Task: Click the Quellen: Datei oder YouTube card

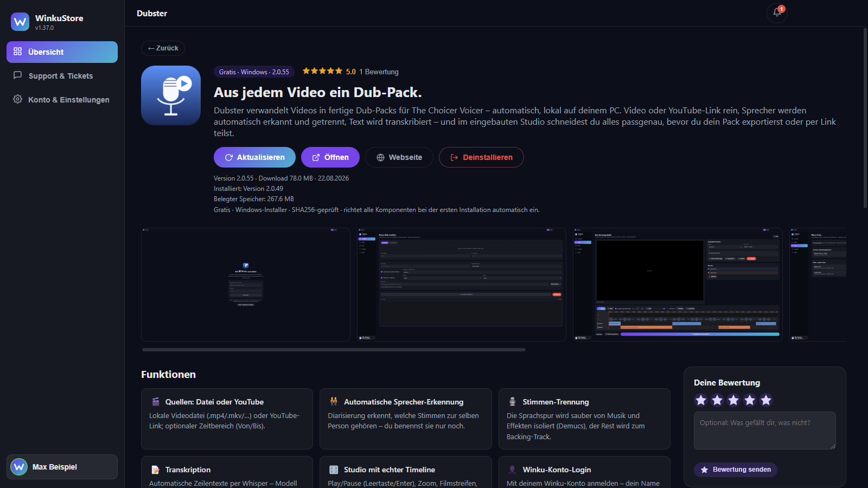Action: pos(227,419)
